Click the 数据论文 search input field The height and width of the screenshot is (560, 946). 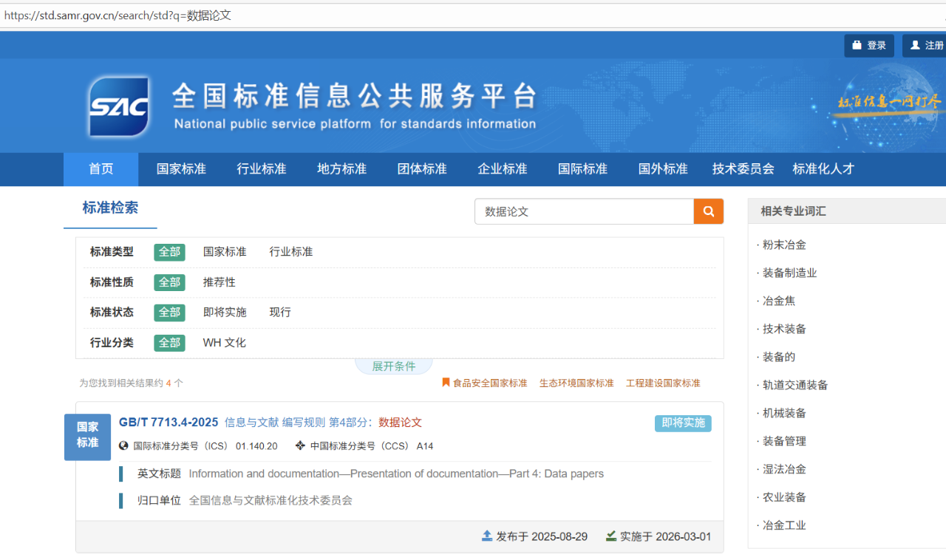tap(584, 211)
